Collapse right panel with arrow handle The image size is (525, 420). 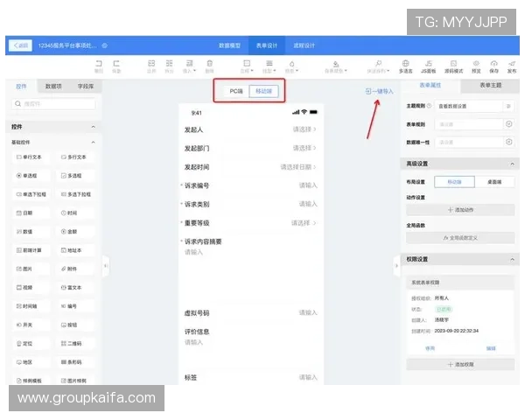tap(396, 266)
